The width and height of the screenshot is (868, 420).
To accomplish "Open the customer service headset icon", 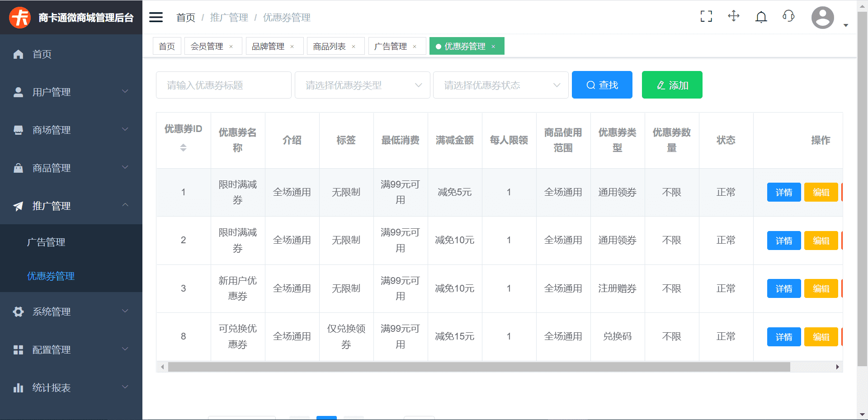I will 788,16.
